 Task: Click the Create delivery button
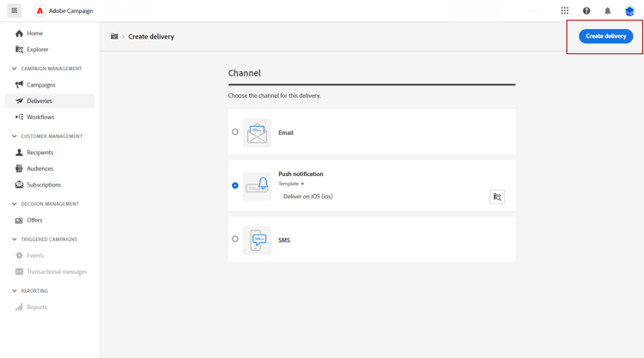point(605,36)
